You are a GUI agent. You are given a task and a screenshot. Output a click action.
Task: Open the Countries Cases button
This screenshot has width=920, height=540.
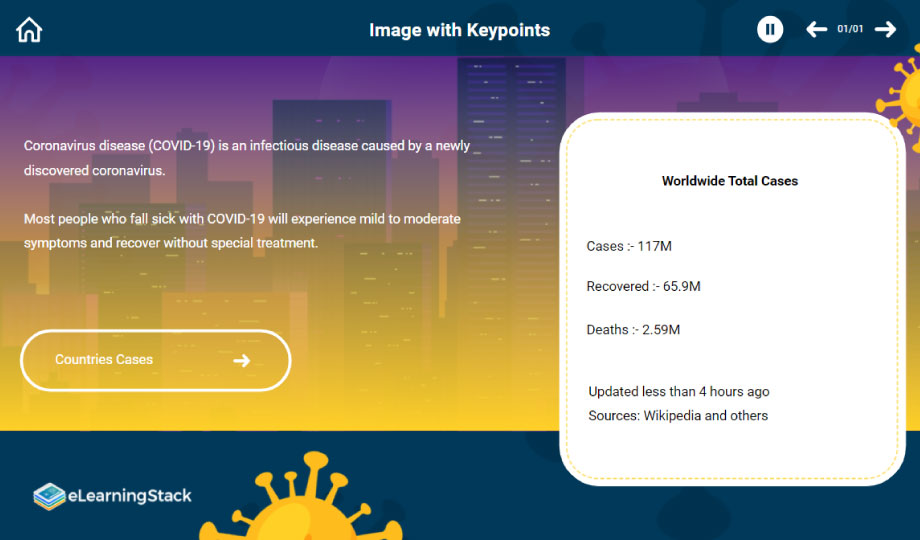(x=155, y=360)
